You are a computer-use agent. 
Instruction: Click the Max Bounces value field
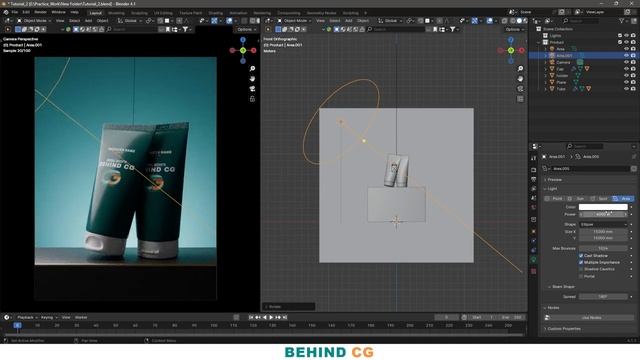tap(603, 248)
